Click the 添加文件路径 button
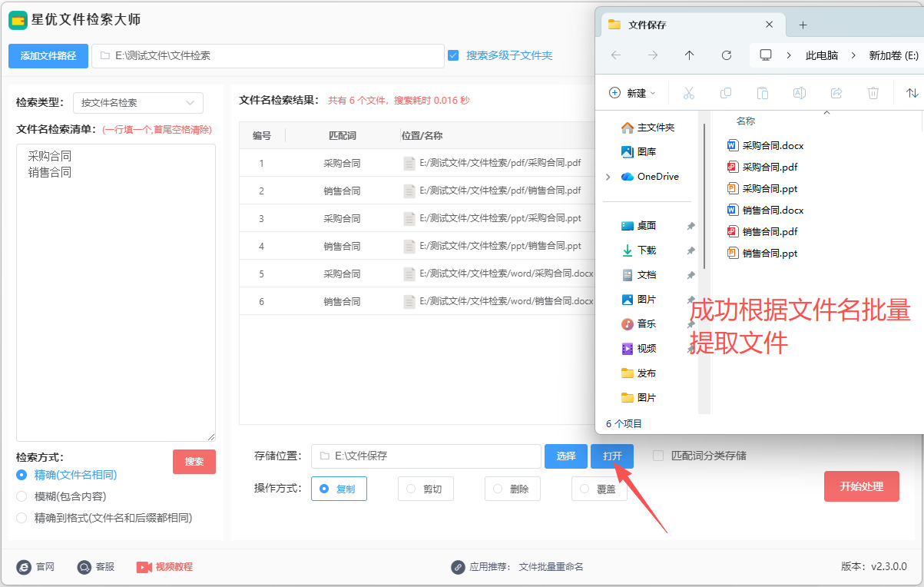Viewport: 924px width, 587px height. click(48, 55)
